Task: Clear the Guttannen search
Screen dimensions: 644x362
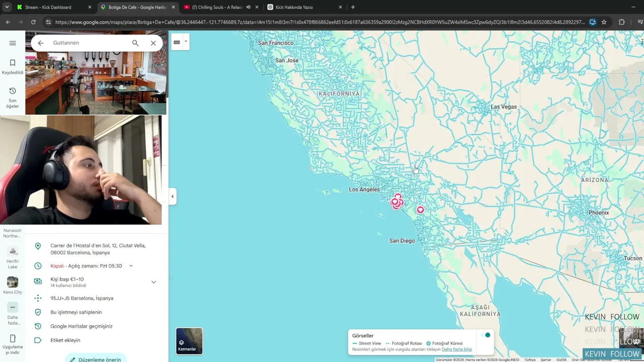Action: click(x=153, y=43)
